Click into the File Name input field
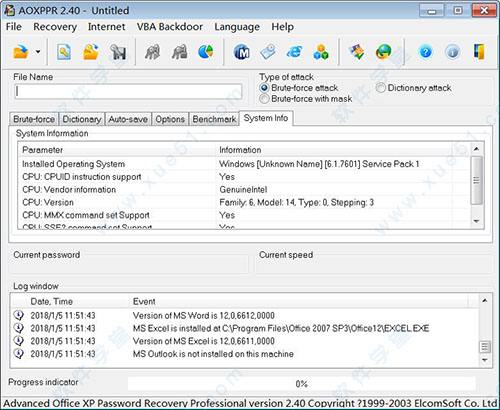 point(128,91)
